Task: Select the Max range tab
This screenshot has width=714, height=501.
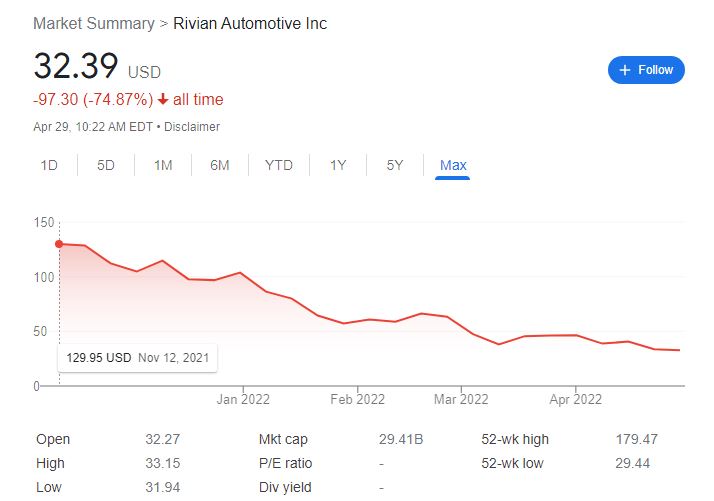Action: click(453, 165)
